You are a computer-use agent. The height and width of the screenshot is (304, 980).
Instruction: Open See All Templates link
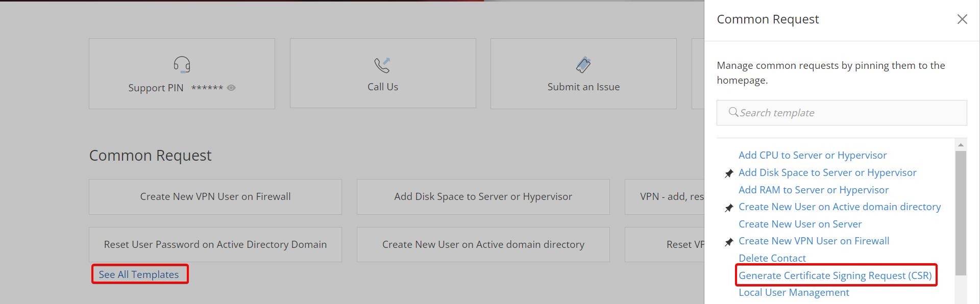(x=139, y=274)
